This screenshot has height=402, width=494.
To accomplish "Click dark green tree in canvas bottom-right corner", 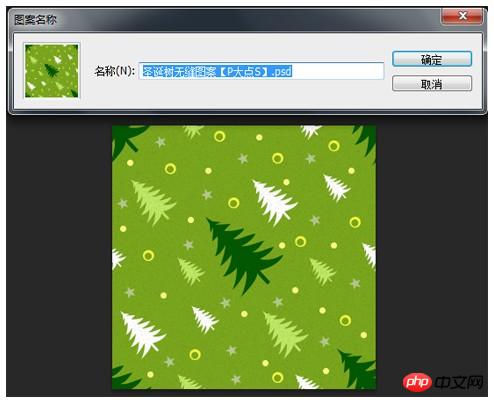I will (359, 369).
